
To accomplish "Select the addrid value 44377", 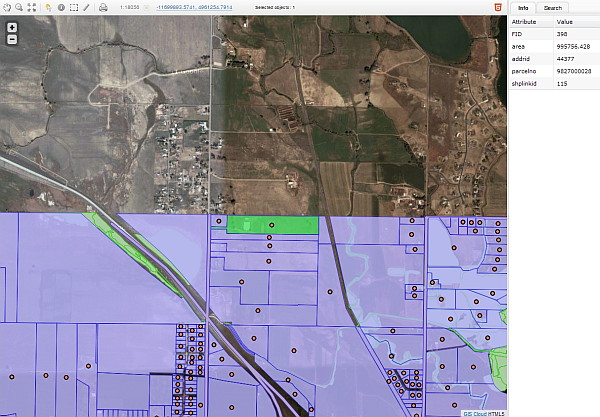I will pyautogui.click(x=565, y=59).
